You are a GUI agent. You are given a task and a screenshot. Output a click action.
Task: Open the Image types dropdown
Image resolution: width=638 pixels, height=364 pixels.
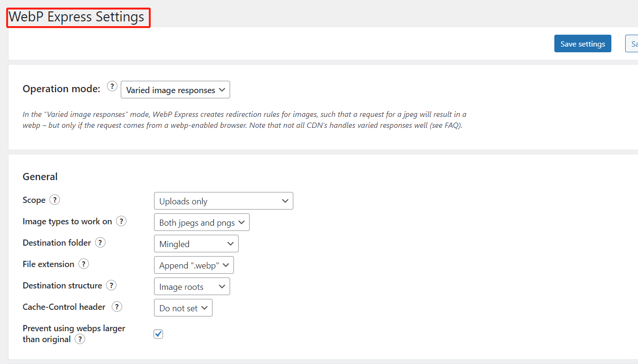(x=201, y=222)
